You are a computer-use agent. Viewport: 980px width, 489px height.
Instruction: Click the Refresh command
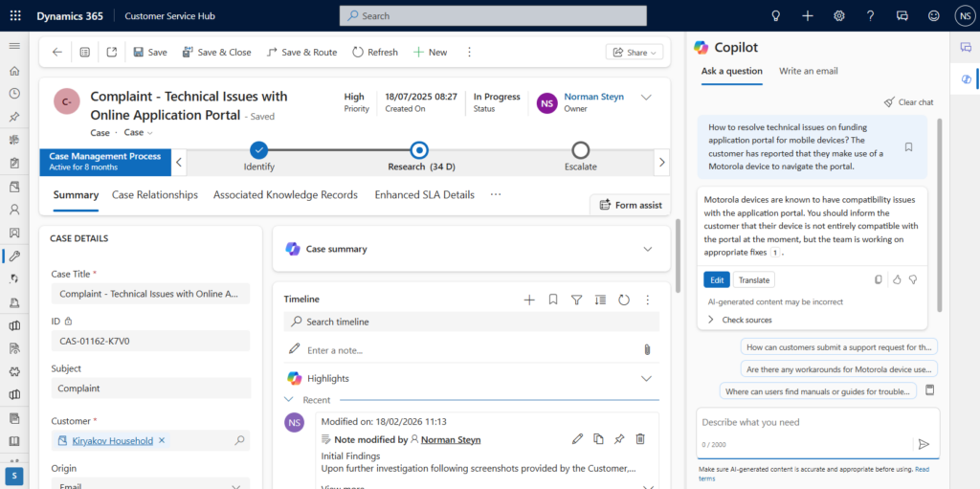click(374, 53)
